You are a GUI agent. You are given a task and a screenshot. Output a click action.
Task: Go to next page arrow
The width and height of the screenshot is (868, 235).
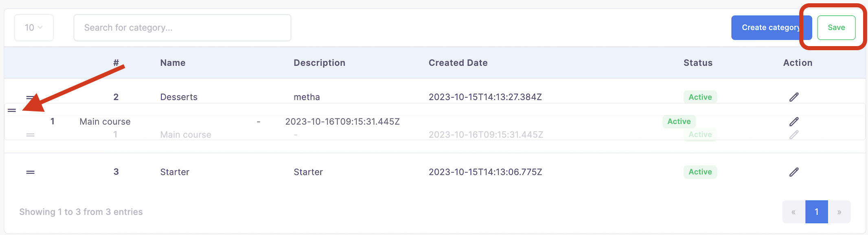pos(839,212)
